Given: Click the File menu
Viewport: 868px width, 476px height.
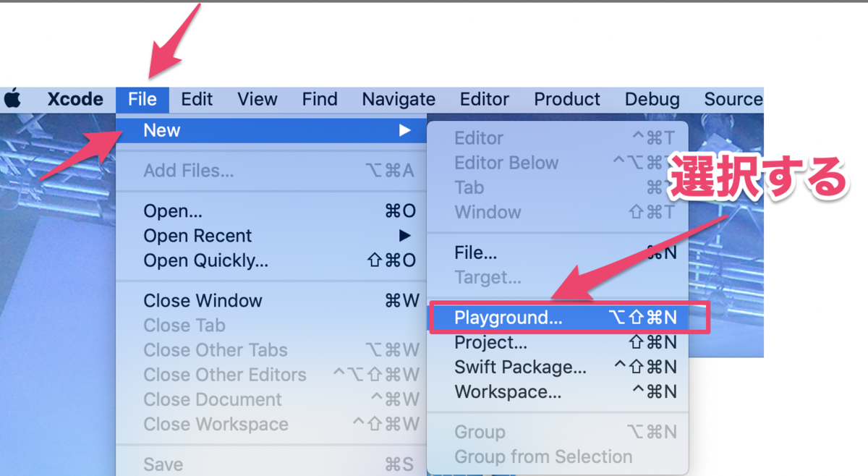Looking at the screenshot, I should pyautogui.click(x=142, y=99).
